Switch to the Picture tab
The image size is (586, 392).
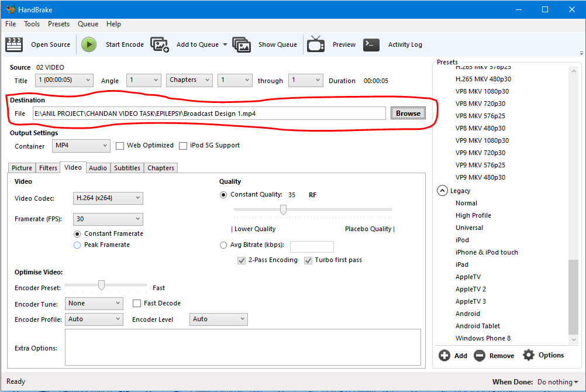pos(22,168)
